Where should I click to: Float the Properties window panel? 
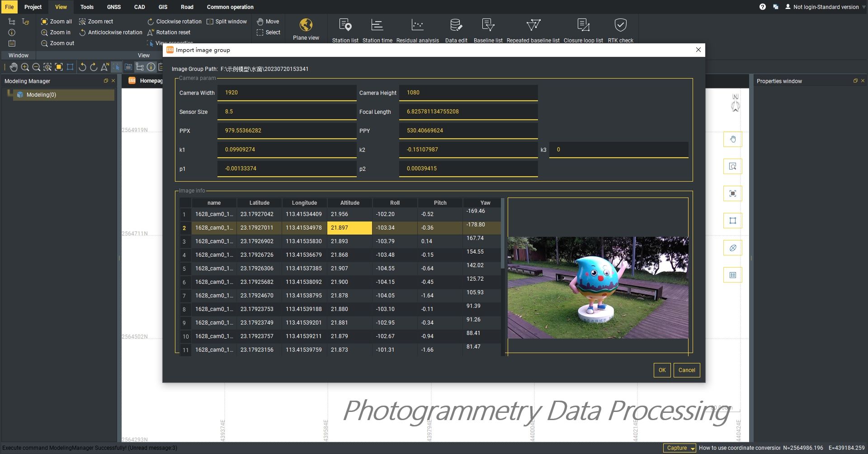[855, 81]
